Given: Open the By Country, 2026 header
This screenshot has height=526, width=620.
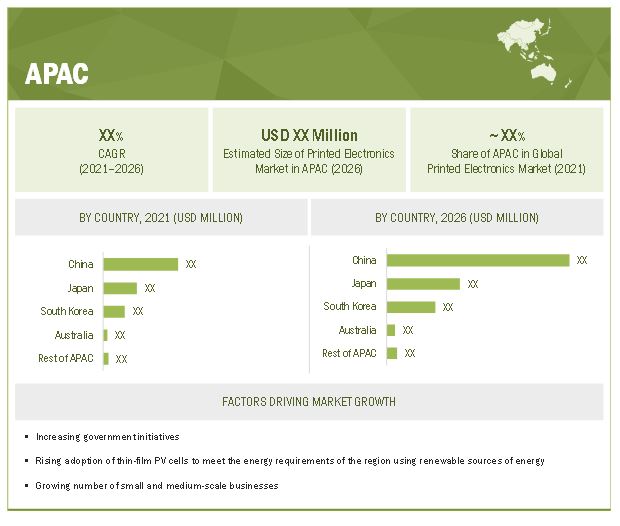Looking at the screenshot, I should 457,217.
